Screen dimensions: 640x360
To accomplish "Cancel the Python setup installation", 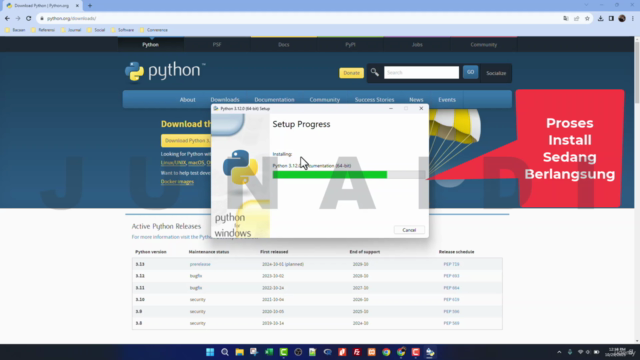I will point(409,230).
